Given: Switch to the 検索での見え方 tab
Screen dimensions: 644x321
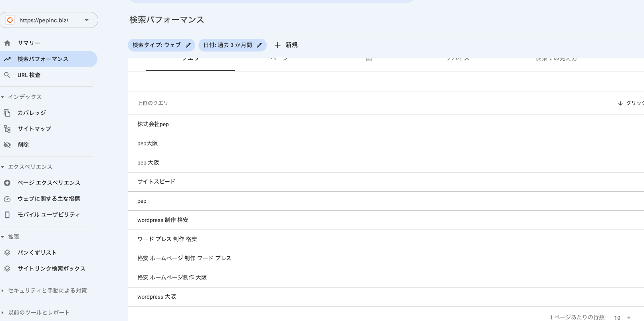Looking at the screenshot, I should click(556, 64).
